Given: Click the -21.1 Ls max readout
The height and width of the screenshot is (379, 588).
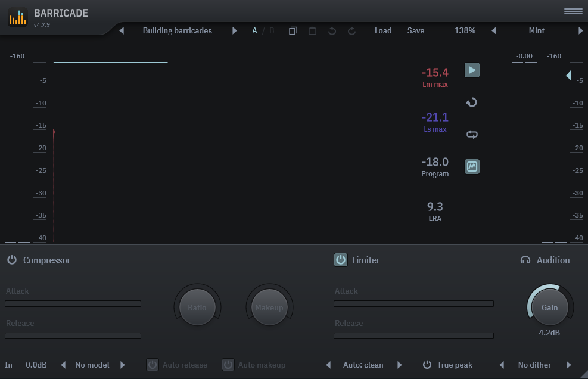Looking at the screenshot, I should [x=435, y=122].
